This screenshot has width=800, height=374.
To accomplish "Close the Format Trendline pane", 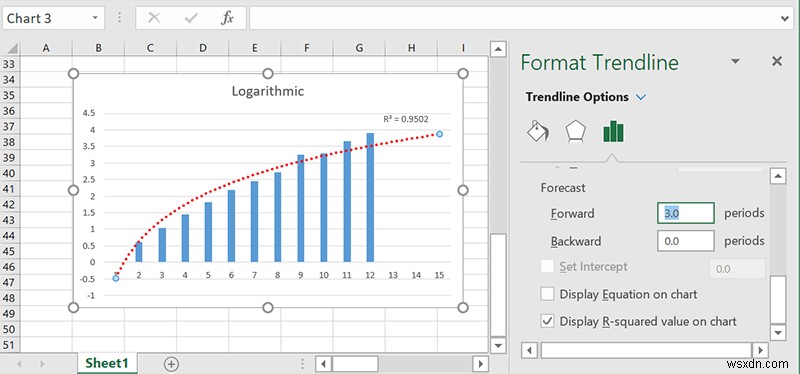I will click(777, 62).
